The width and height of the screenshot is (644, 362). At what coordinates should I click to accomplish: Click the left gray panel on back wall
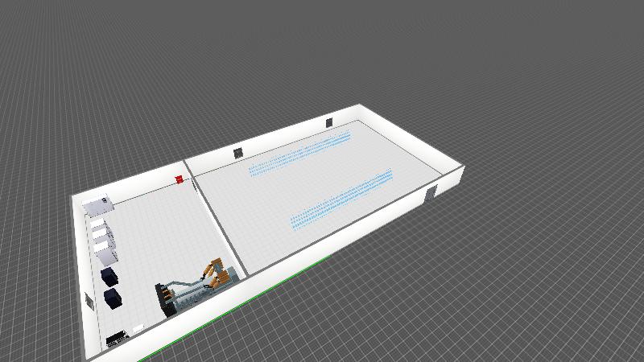pos(238,152)
